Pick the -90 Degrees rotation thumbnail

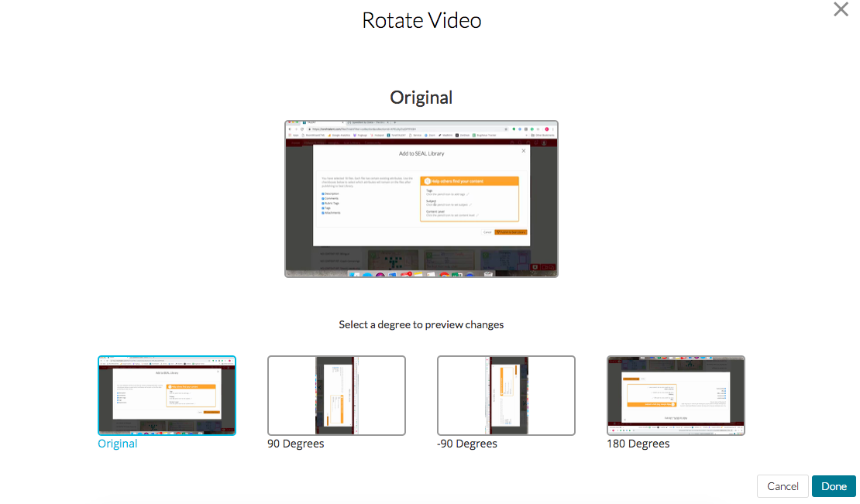coord(506,396)
